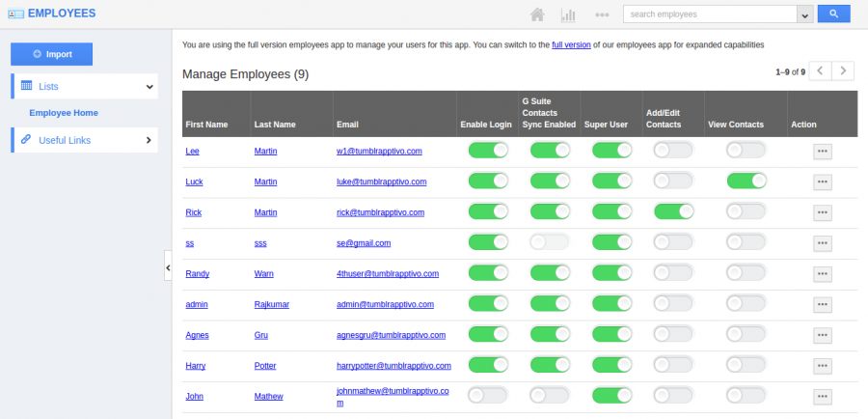The image size is (868, 419).
Task: Open the Mathew last name link
Action: tap(268, 396)
